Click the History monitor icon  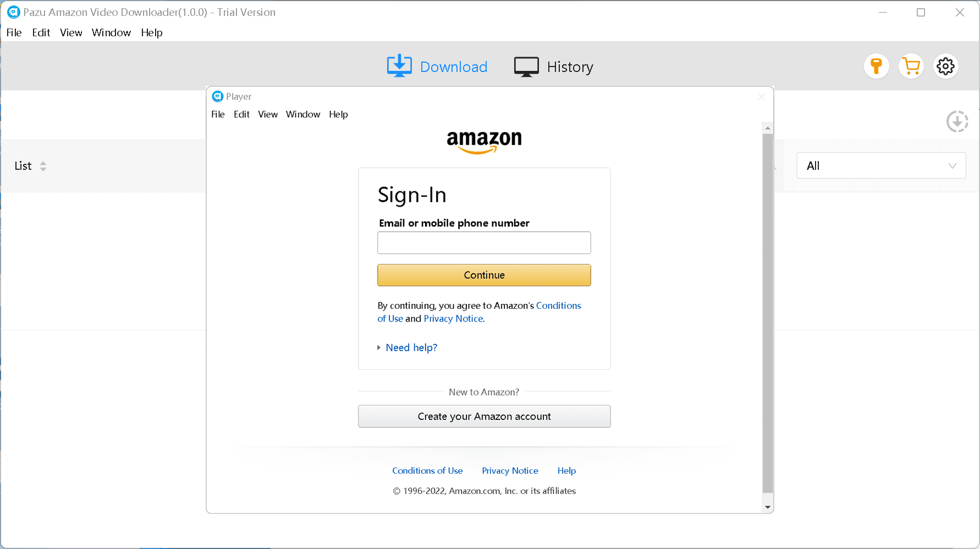[x=526, y=66]
